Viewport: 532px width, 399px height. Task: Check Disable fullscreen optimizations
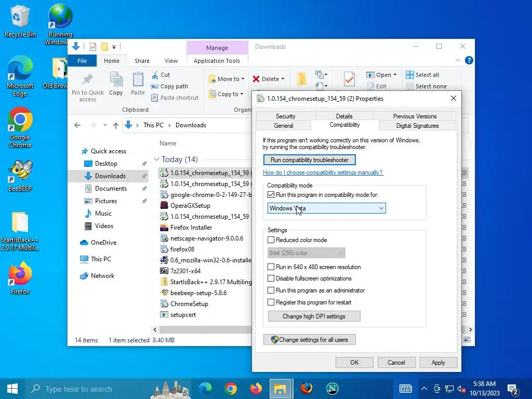[271, 278]
